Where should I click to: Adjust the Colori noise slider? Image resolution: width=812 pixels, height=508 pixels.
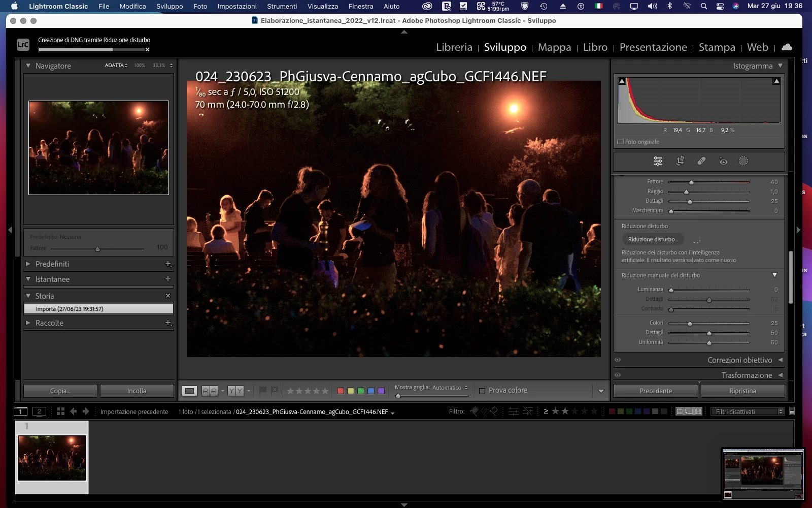[x=690, y=323]
